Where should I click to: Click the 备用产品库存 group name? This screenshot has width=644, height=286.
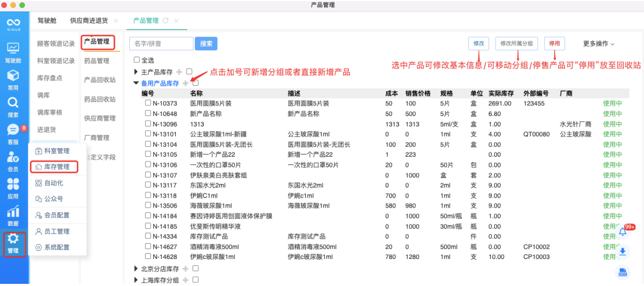[x=160, y=84]
